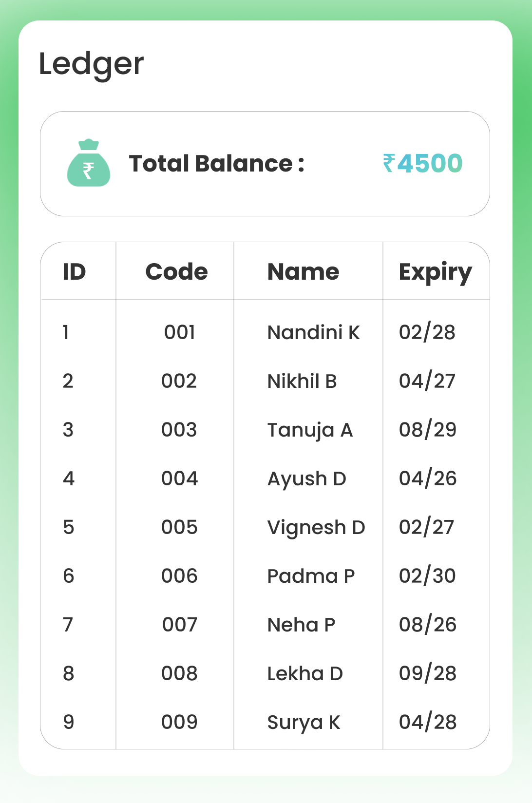Screen dimensions: 532x803
Task: Click the 09/28 expiry cell
Action: click(427, 673)
